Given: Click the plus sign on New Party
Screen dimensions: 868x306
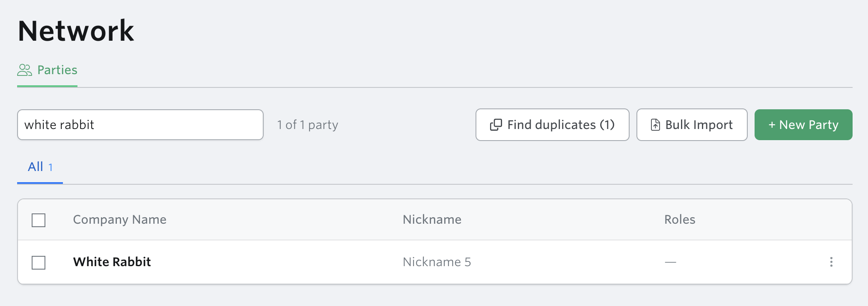Looking at the screenshot, I should pos(772,125).
